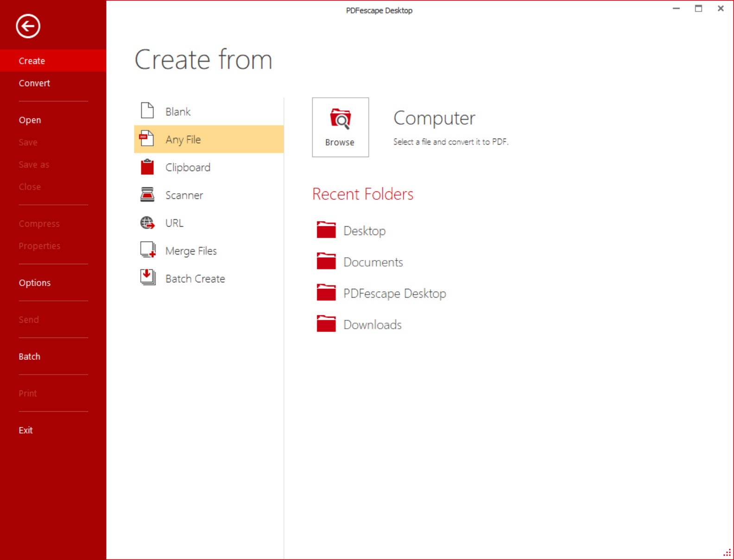Click the URL globe icon
This screenshot has width=734, height=560.
(147, 223)
